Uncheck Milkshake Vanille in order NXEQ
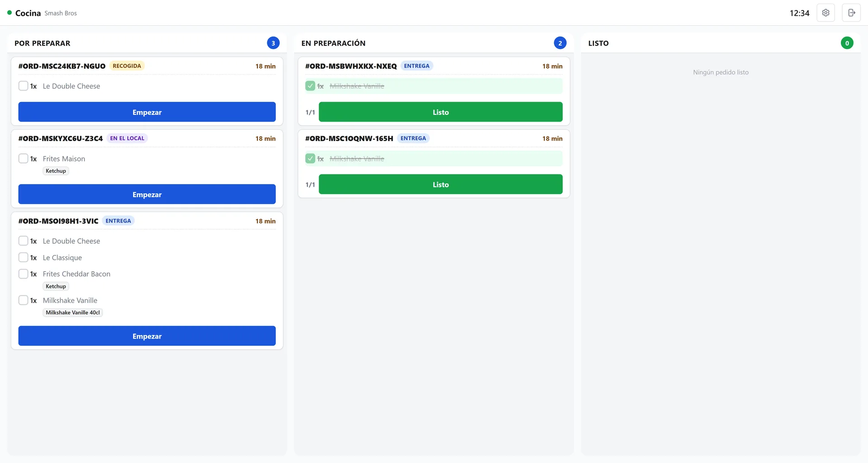This screenshot has width=868, height=463. pos(310,86)
